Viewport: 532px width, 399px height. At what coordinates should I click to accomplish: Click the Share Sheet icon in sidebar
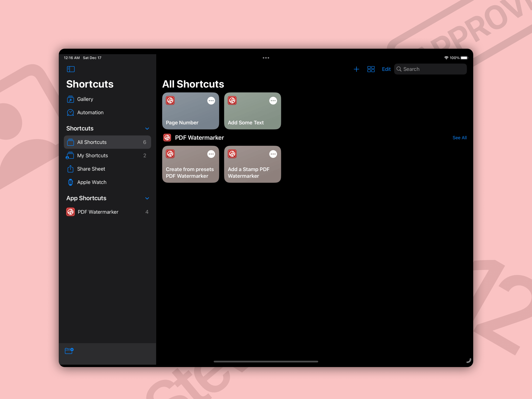pyautogui.click(x=70, y=169)
